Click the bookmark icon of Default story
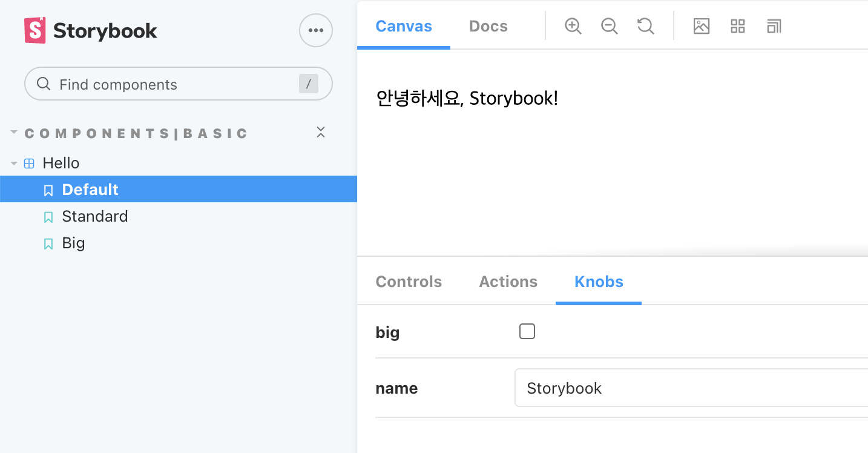The height and width of the screenshot is (453, 868). pyautogui.click(x=48, y=191)
